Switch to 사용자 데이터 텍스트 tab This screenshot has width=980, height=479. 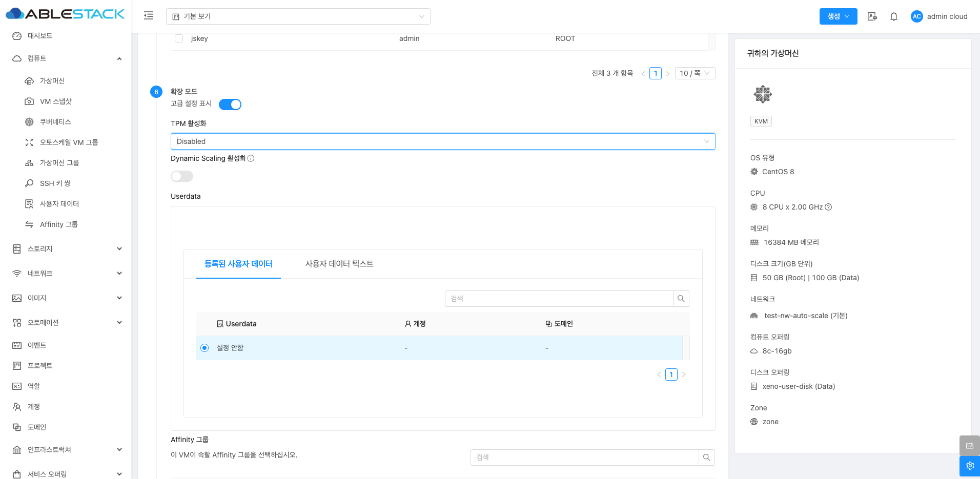tap(339, 264)
